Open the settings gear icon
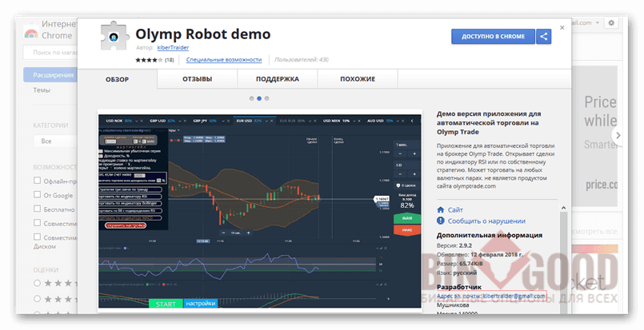This screenshot has width=644, height=330. coord(611,23)
